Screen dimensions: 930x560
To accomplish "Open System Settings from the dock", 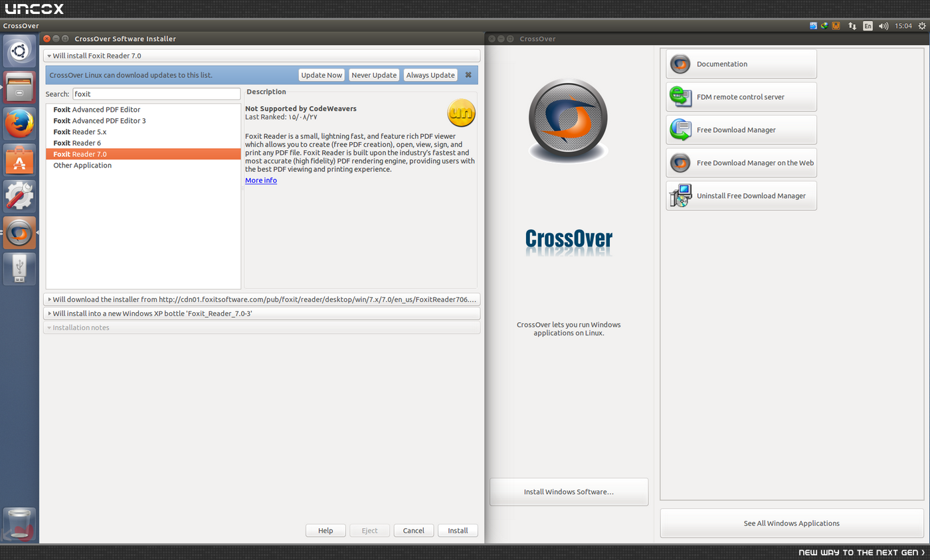I will pos(19,196).
